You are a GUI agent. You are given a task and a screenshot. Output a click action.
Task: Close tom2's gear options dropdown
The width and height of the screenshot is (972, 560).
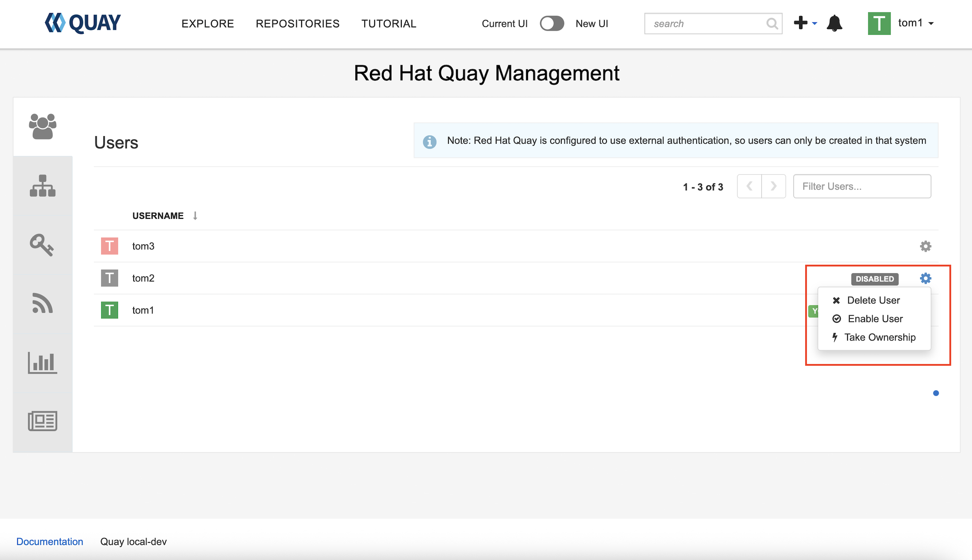(x=925, y=278)
